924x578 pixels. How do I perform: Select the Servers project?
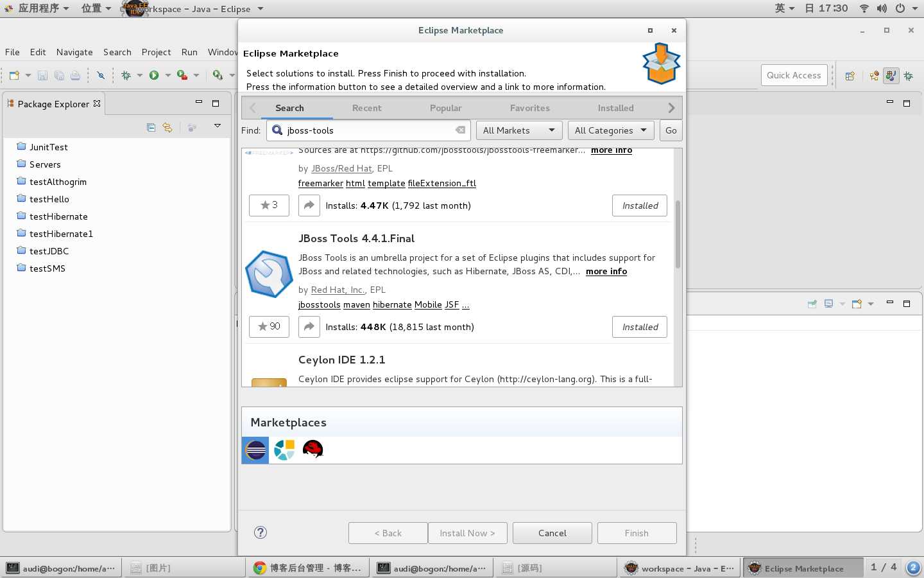pos(45,164)
